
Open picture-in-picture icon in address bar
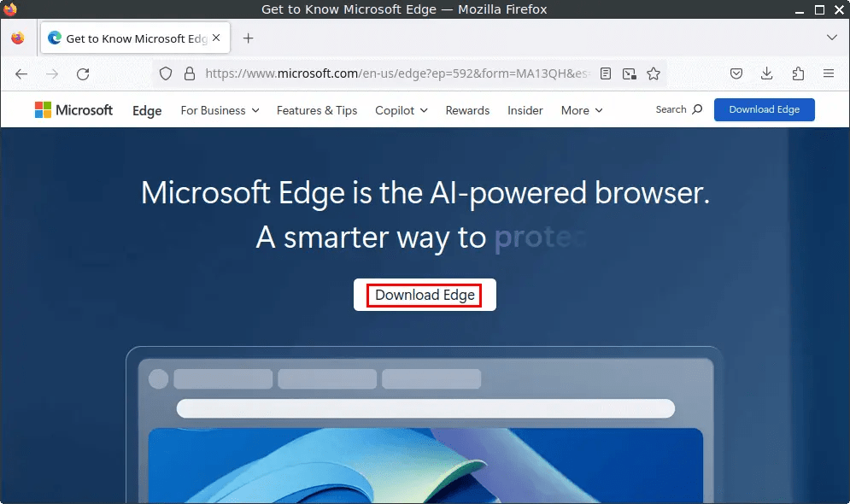coord(630,73)
